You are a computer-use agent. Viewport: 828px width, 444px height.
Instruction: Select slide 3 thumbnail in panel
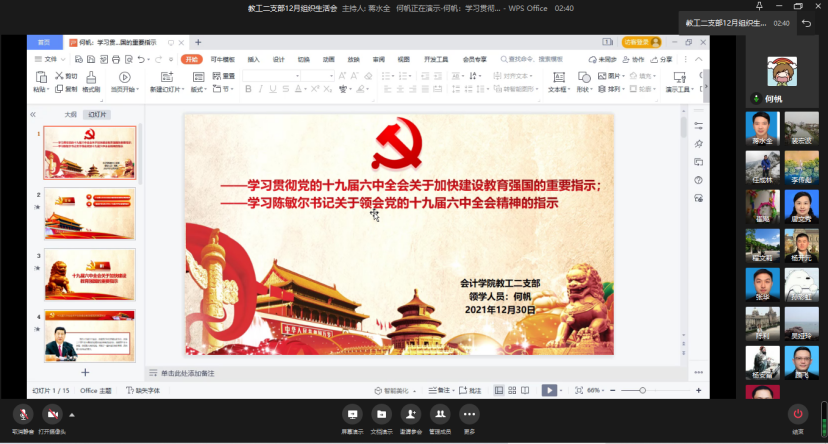click(x=89, y=274)
